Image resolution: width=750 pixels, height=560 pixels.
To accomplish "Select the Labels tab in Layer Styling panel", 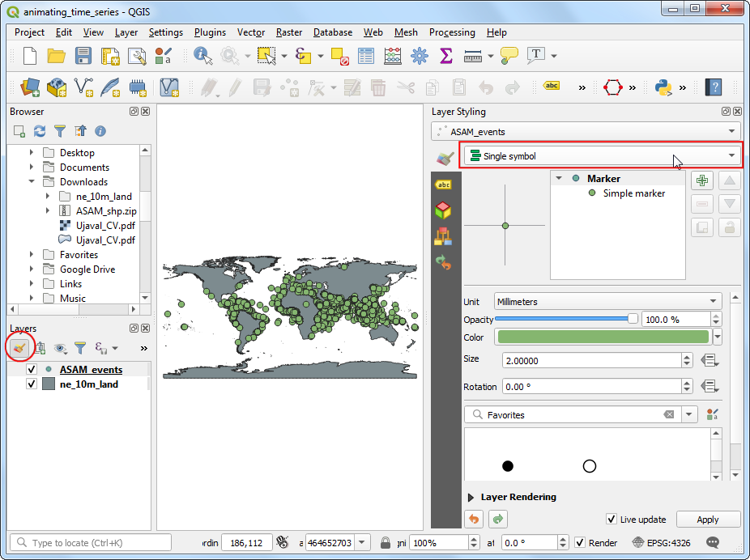I will (443, 185).
